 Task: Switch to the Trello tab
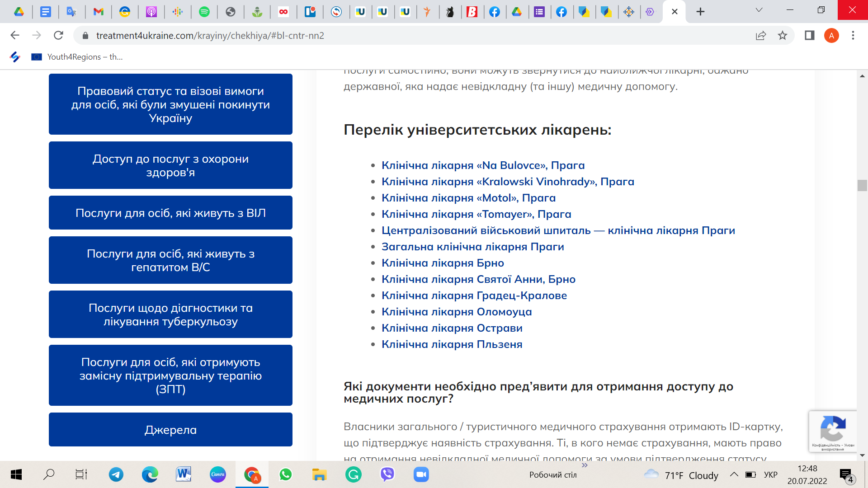pyautogui.click(x=310, y=12)
